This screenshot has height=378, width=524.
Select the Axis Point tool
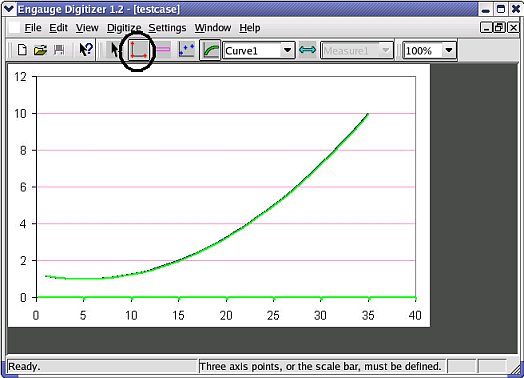[x=138, y=50]
